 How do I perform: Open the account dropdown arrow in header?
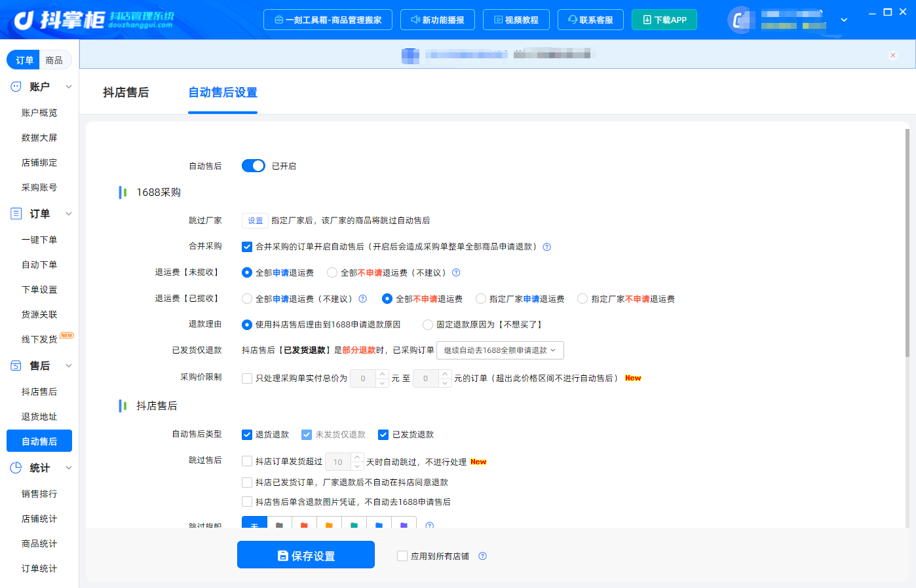844,20
